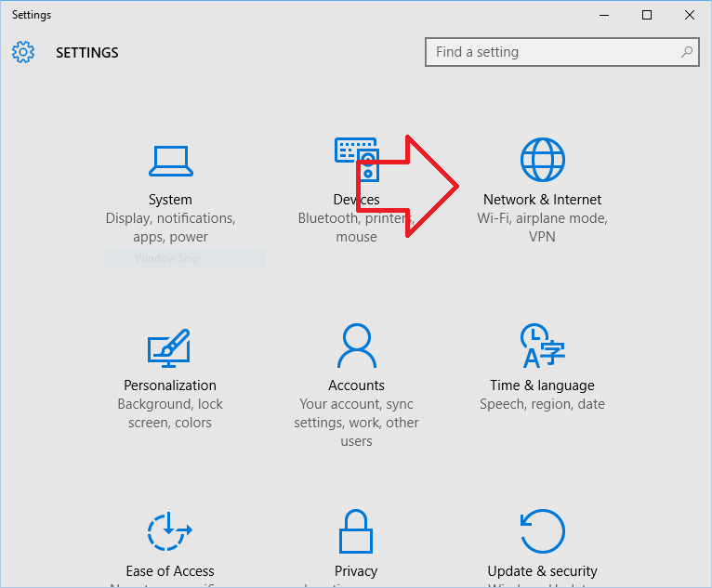Select the Time & language label
Screen dimensions: 712x588
542,385
